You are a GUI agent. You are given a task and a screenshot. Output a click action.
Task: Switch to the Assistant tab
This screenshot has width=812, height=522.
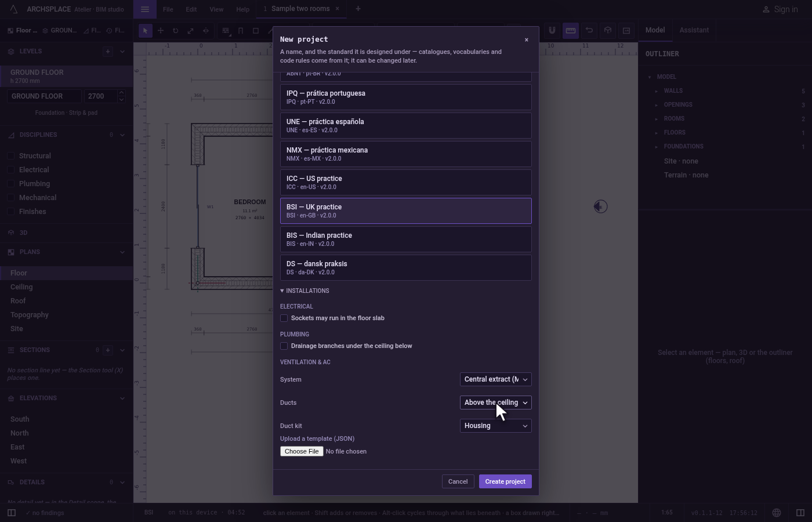(x=694, y=30)
